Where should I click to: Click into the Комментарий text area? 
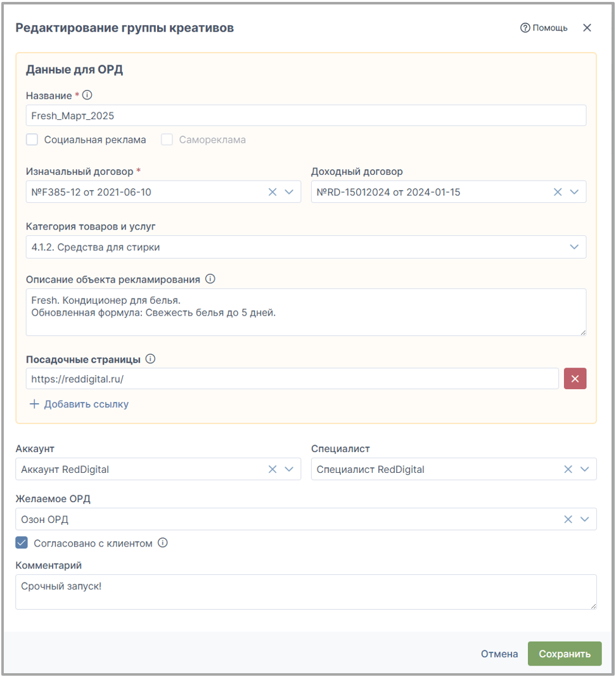pyautogui.click(x=306, y=592)
